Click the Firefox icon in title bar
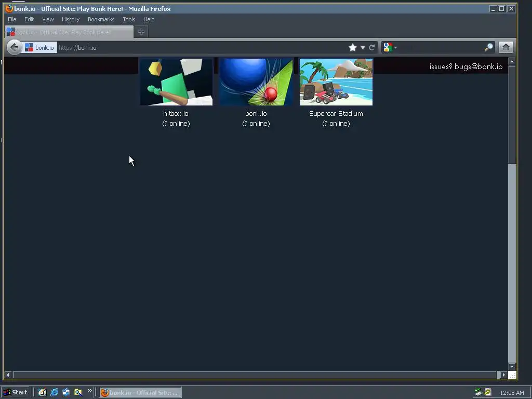This screenshot has width=532, height=399. pos(9,8)
